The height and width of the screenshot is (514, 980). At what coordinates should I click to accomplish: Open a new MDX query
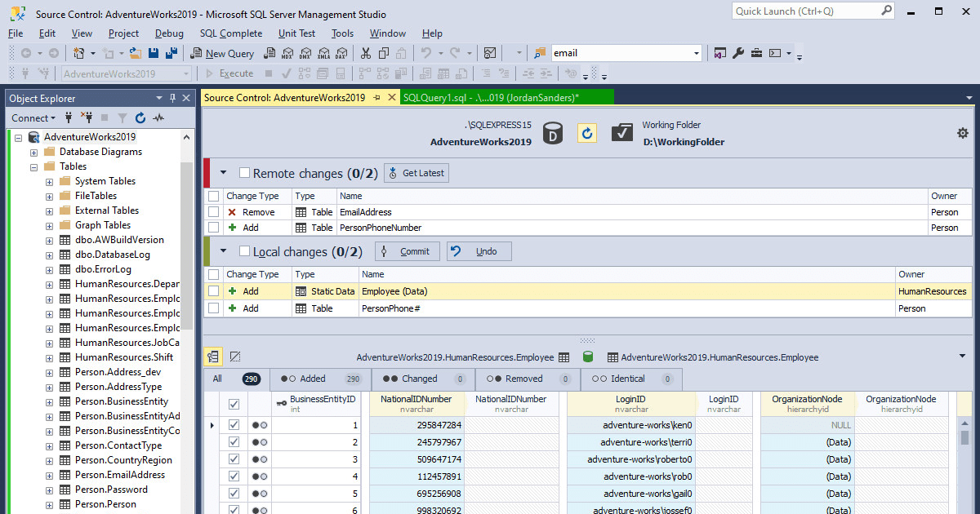[x=288, y=52]
